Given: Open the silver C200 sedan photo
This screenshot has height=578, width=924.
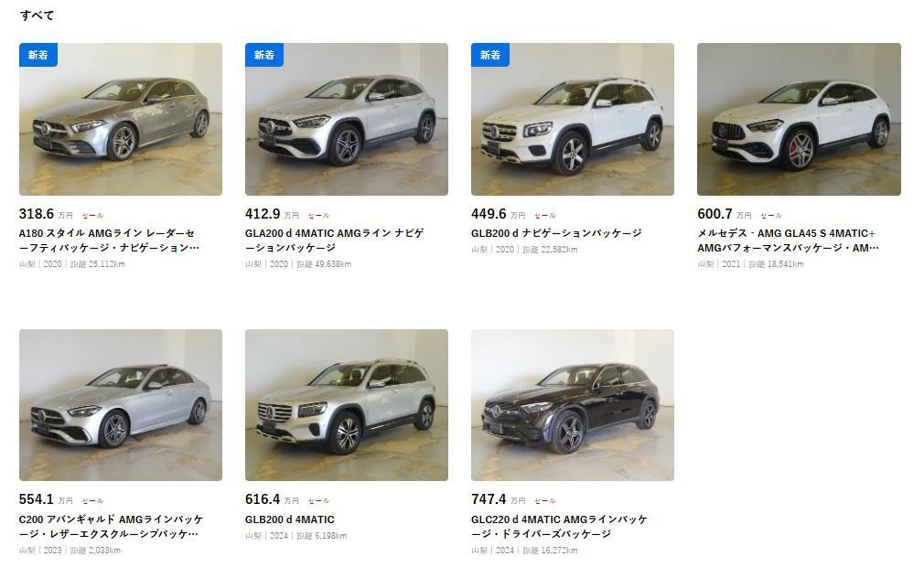Looking at the screenshot, I should (120, 405).
